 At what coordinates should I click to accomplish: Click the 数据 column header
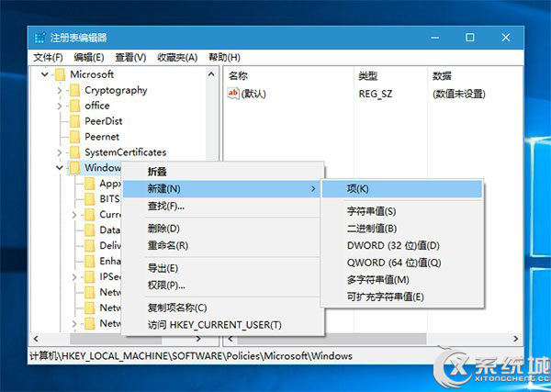point(475,75)
